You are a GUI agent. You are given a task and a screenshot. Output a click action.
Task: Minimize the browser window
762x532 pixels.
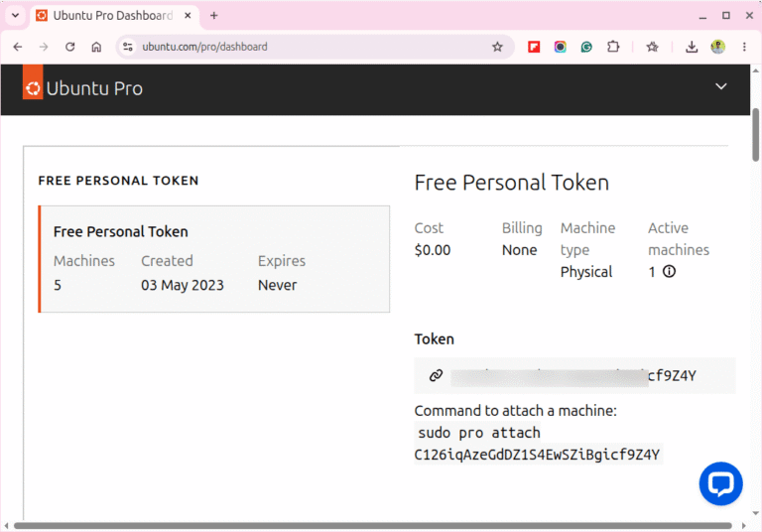pos(702,16)
